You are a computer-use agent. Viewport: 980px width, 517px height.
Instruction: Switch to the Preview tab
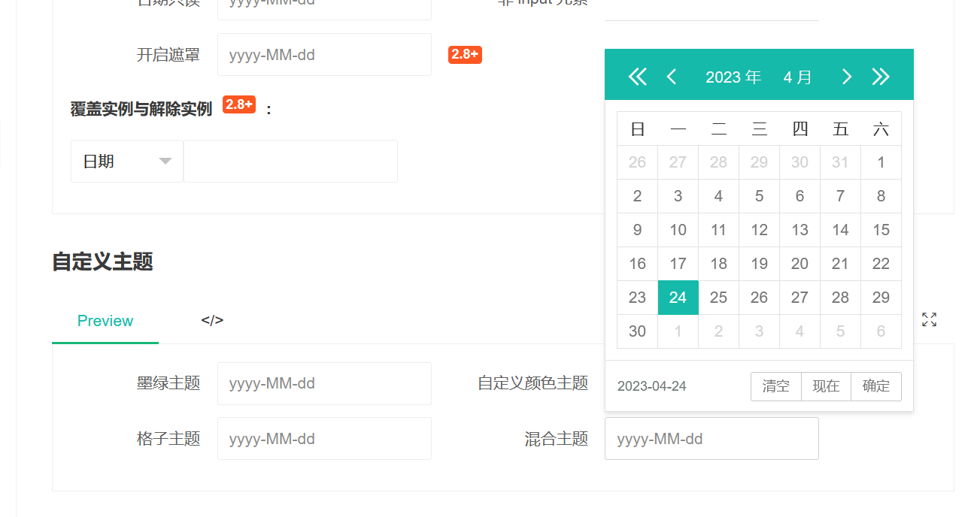point(105,320)
